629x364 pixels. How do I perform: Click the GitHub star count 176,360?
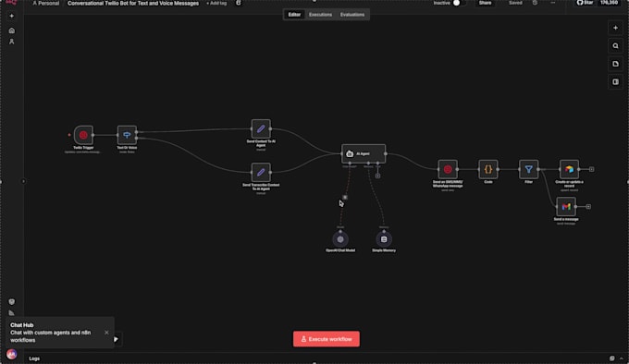click(x=609, y=3)
